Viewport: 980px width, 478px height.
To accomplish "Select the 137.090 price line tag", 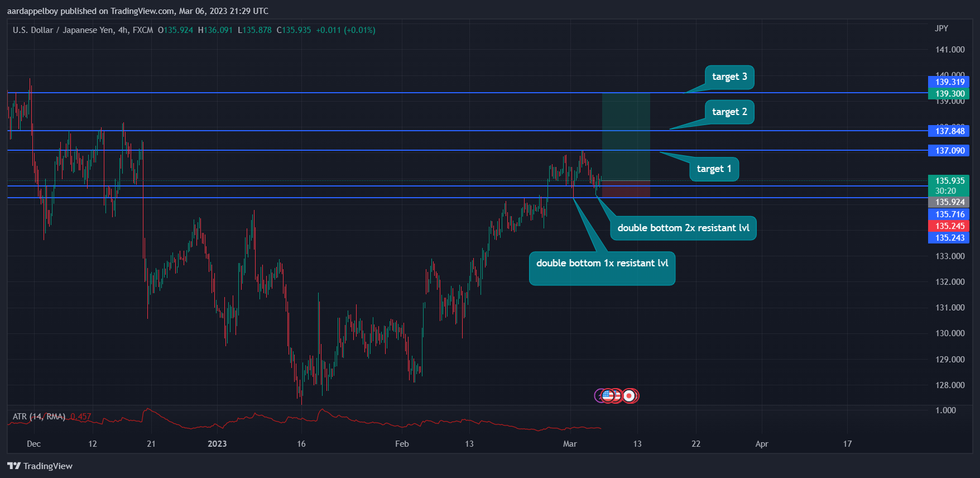I will (x=949, y=151).
